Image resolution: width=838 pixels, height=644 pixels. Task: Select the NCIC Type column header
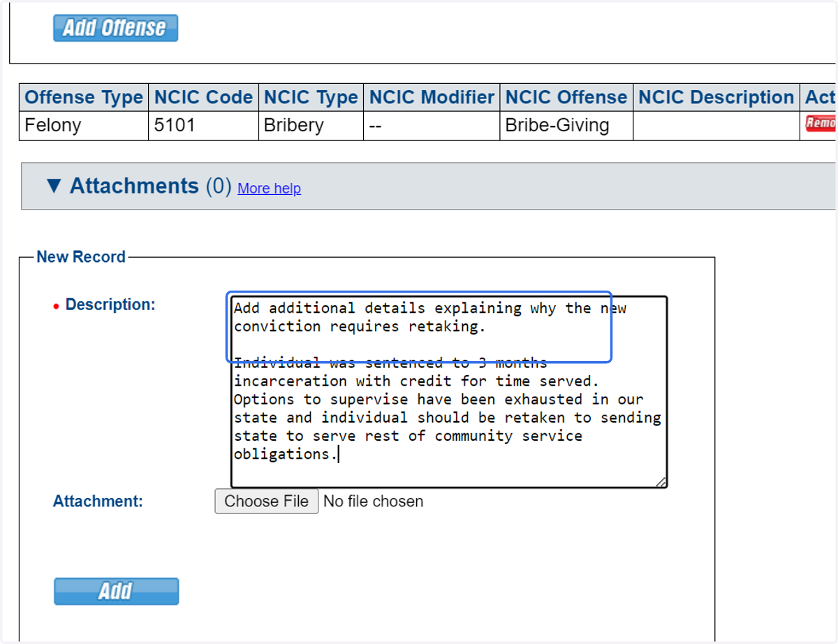point(311,97)
